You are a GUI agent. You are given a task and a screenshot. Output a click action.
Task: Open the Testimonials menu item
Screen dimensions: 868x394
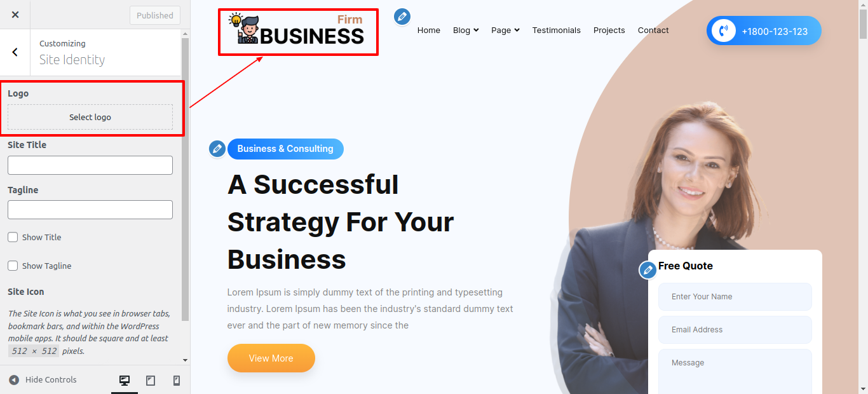pyautogui.click(x=557, y=31)
